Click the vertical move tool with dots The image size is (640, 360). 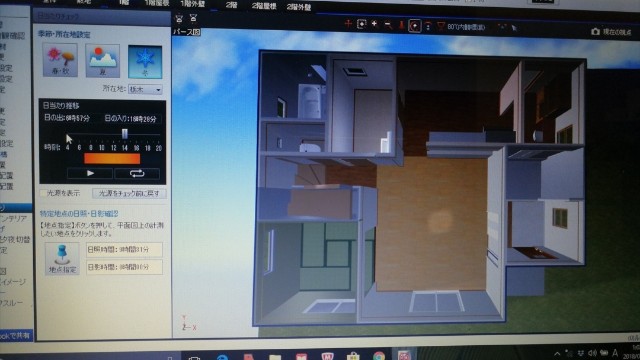[x=428, y=27]
